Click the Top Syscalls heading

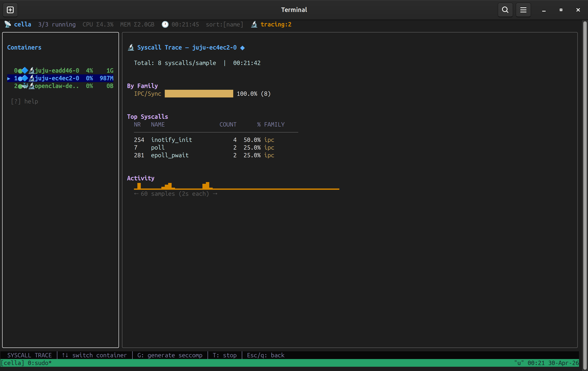(x=147, y=117)
